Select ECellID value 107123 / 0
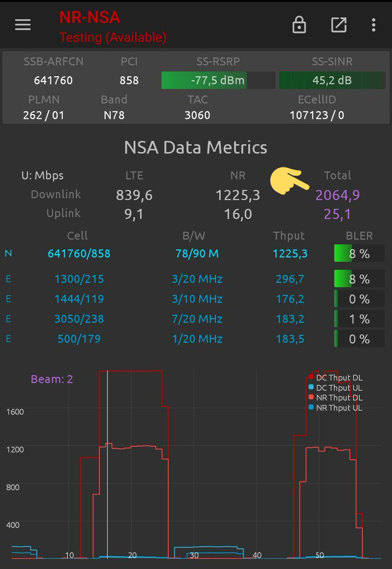 317,115
